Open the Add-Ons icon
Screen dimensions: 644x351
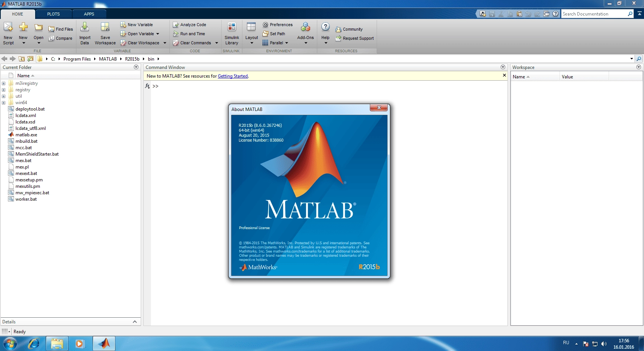pyautogui.click(x=306, y=27)
